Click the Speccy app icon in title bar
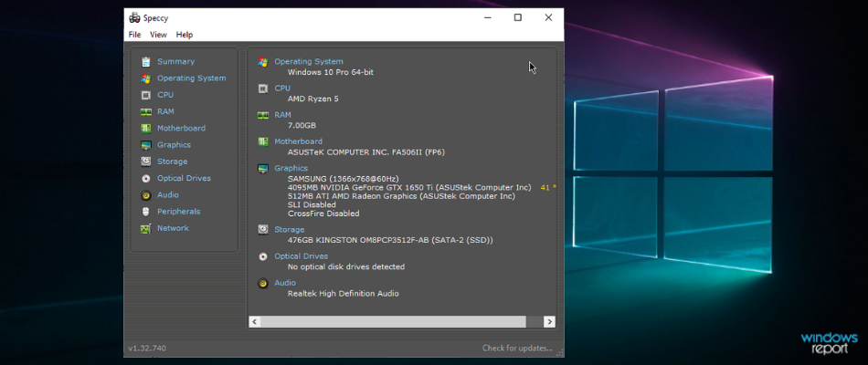Image resolution: width=868 pixels, height=365 pixels. click(134, 17)
